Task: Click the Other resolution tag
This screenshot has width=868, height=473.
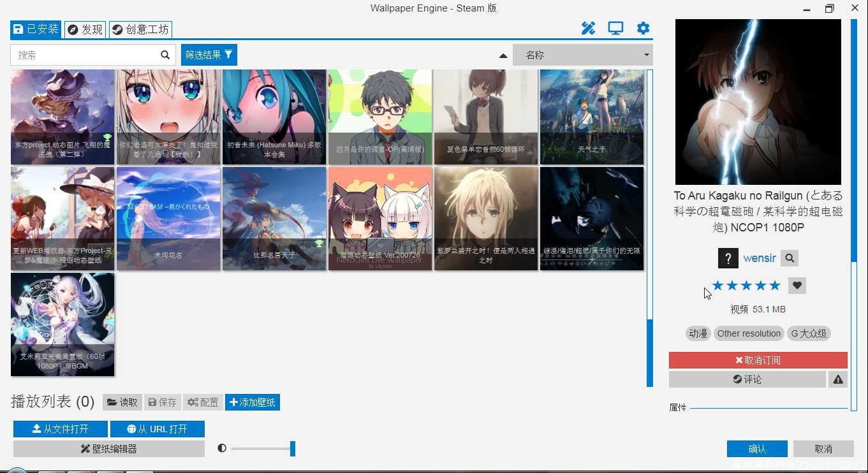Action: [749, 333]
